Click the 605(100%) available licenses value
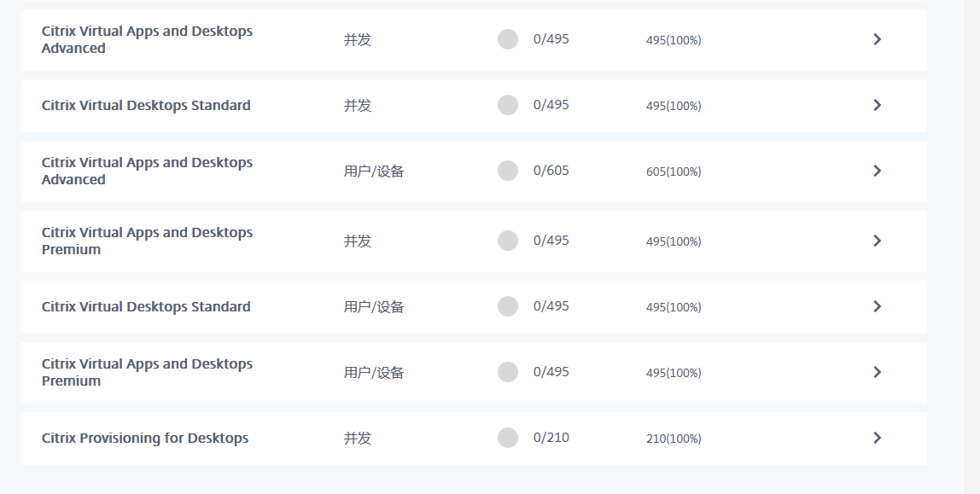980x494 pixels. coord(674,171)
